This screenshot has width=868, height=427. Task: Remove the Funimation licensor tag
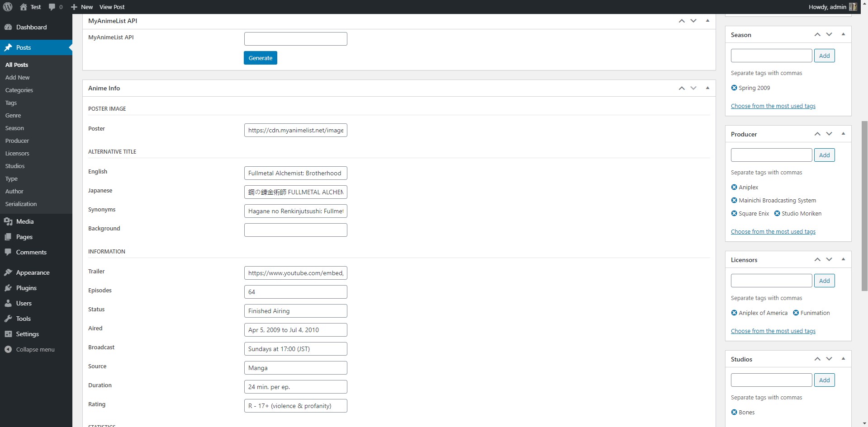[796, 313]
